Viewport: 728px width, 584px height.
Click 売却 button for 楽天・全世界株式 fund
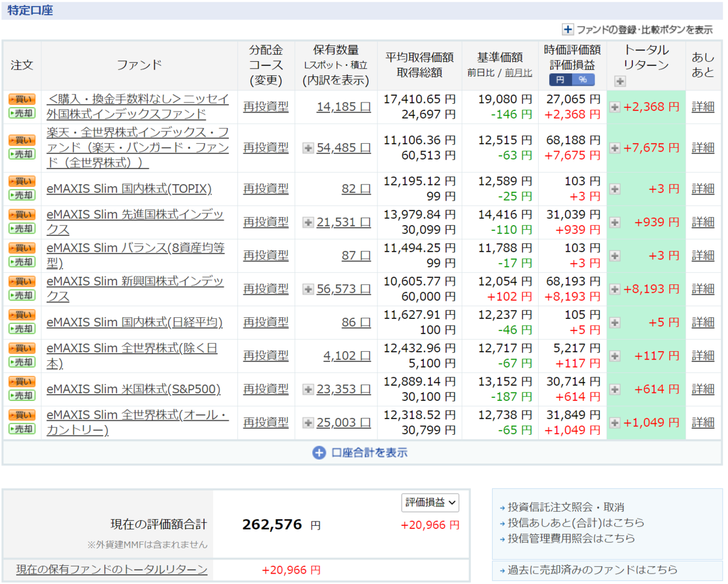pos(22,154)
